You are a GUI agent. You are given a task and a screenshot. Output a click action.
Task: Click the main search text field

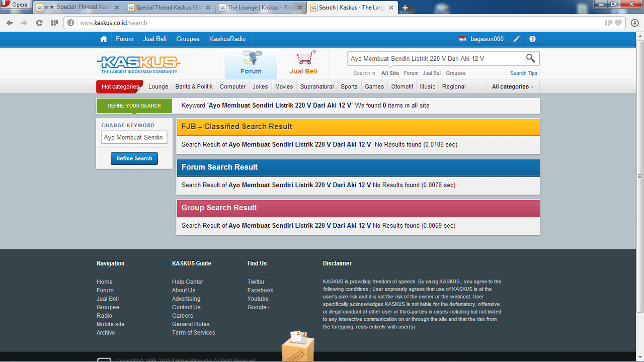(436, 58)
